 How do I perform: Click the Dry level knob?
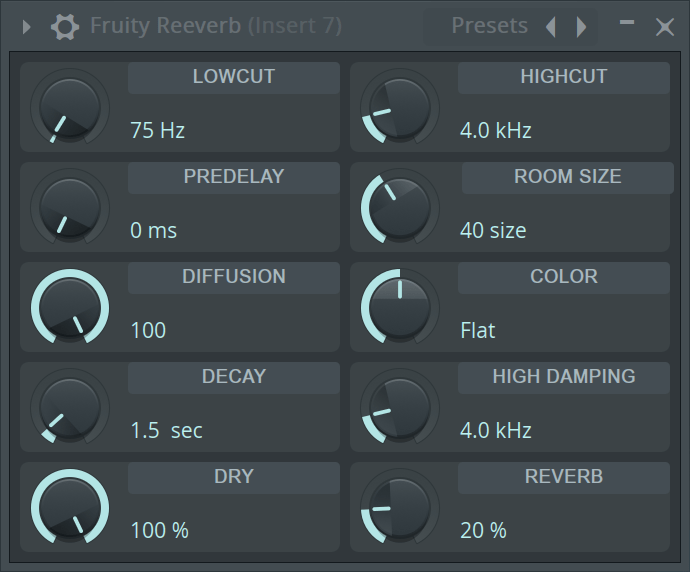tap(70, 506)
